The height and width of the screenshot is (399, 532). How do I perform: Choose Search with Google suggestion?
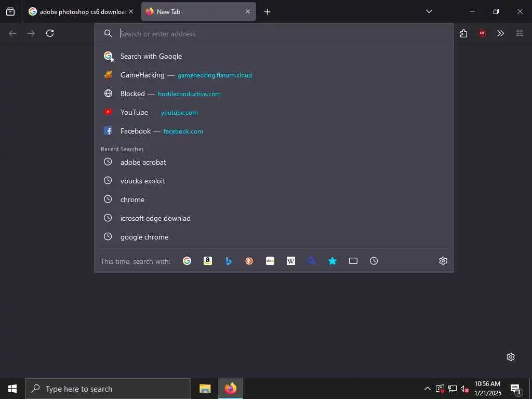click(x=274, y=56)
